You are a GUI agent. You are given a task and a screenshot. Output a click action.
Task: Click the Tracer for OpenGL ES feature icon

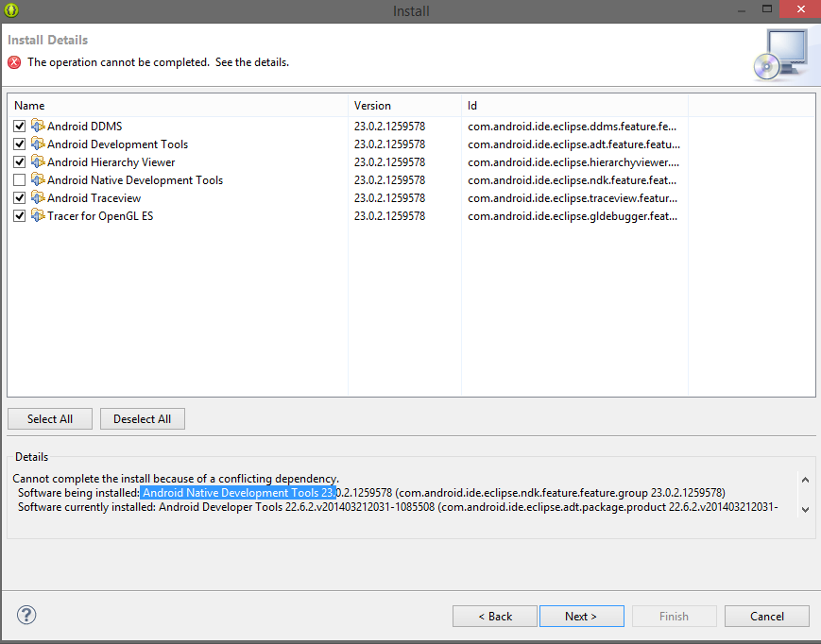pyautogui.click(x=38, y=215)
